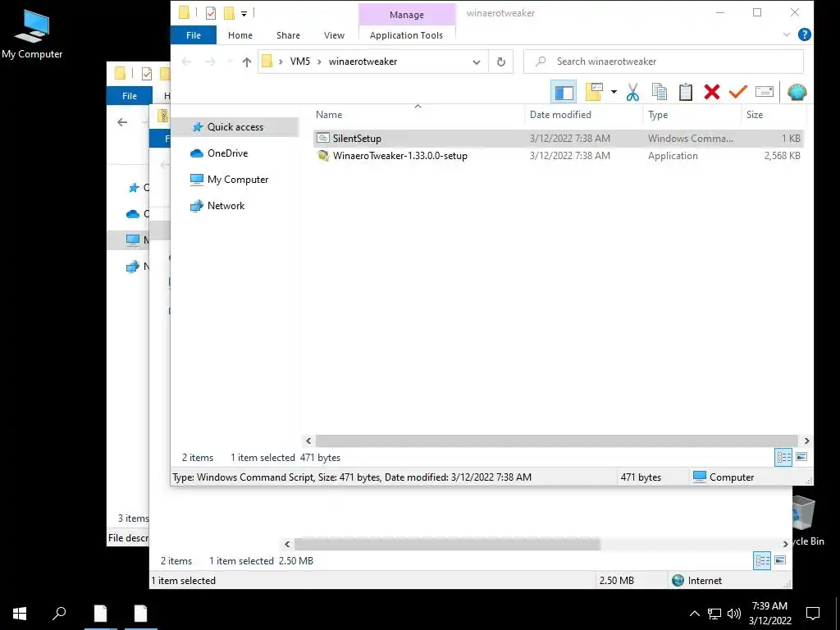The width and height of the screenshot is (840, 630).
Task: Switch to Large icons view in front window
Action: pos(801,458)
